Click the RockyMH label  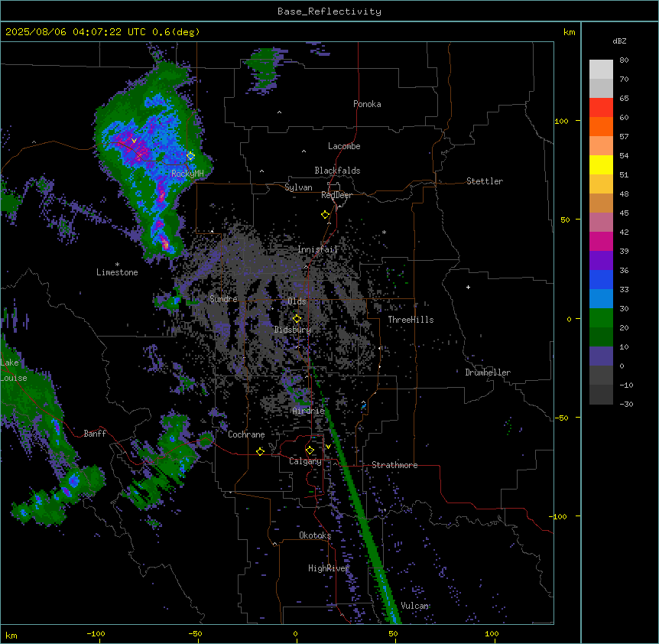(187, 174)
